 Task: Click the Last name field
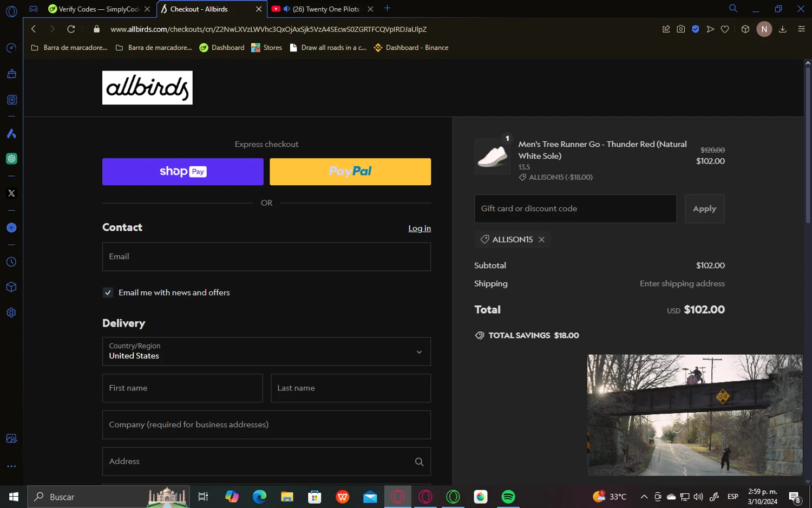[351, 388]
